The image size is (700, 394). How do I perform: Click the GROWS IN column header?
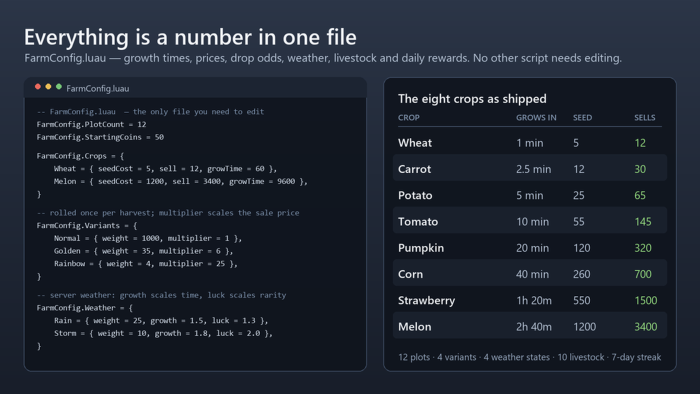536,118
